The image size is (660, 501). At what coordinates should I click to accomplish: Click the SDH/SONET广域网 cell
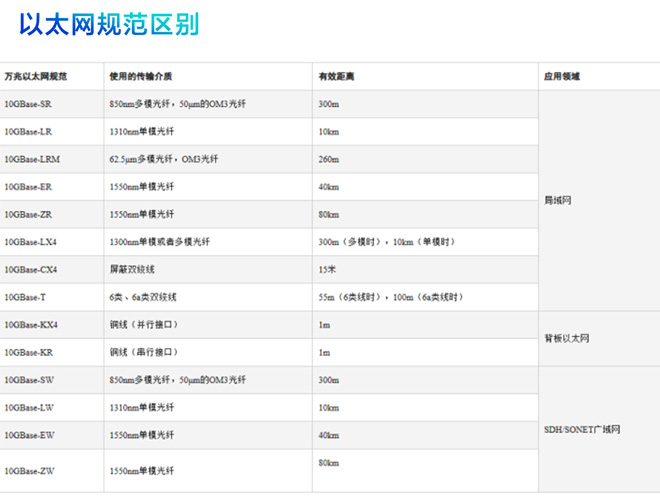coord(583,429)
